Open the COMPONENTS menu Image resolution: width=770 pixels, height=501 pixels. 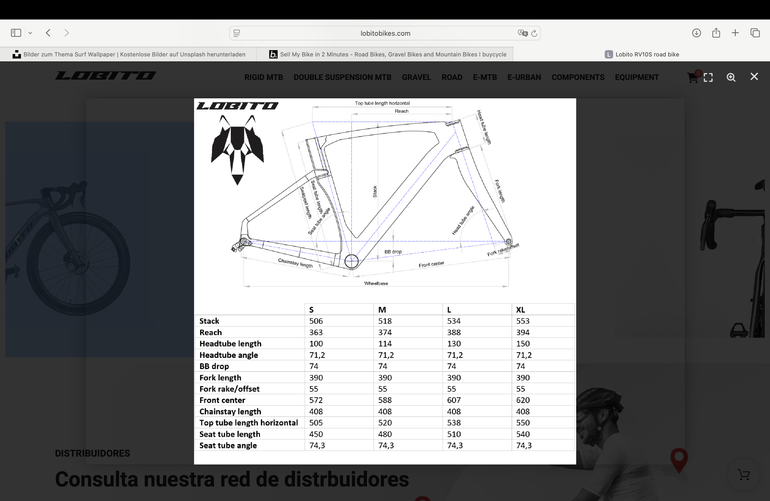tap(578, 78)
